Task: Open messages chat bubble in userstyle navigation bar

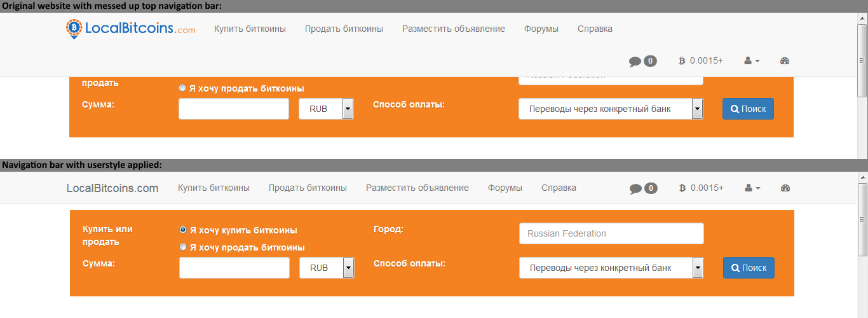Action: 643,188
